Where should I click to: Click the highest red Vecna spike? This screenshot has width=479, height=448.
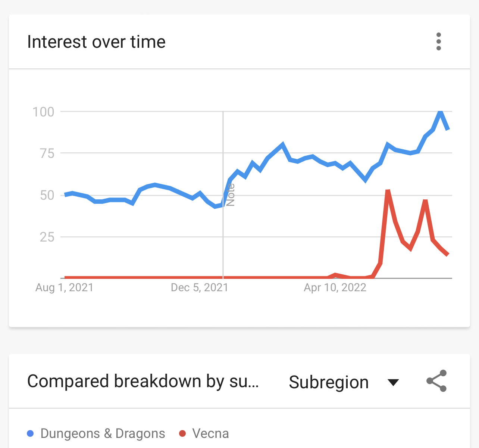click(388, 191)
